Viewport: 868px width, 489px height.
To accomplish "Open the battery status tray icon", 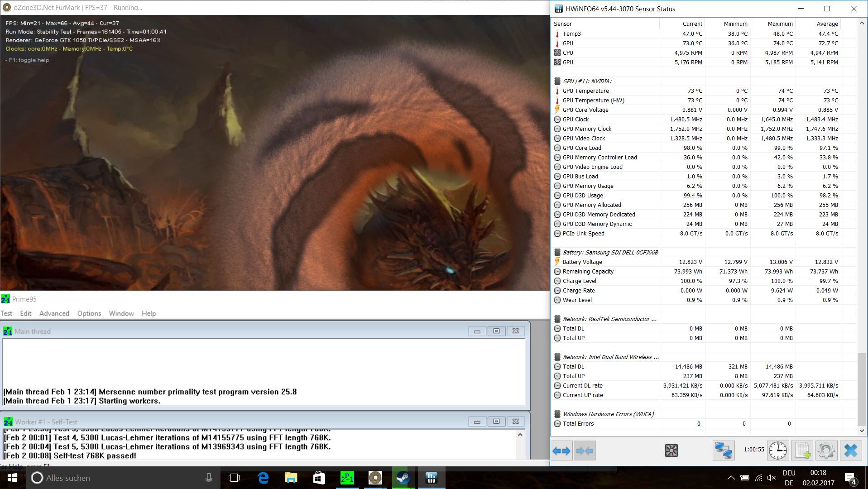I will [x=745, y=478].
